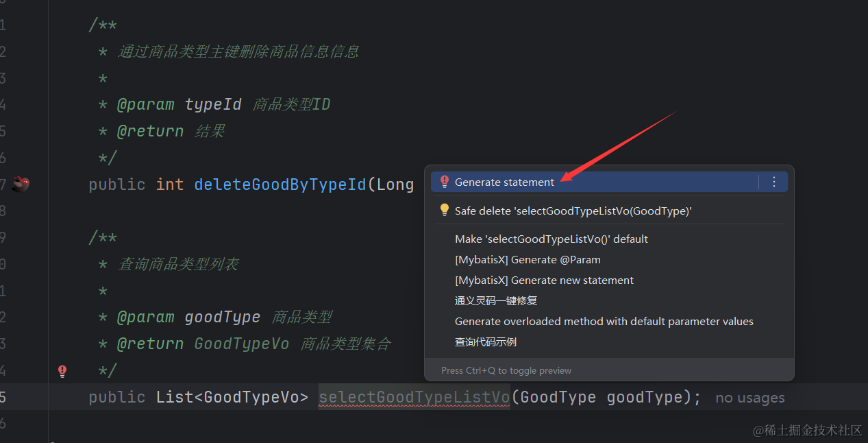Click the MybatisX bird icon in the gutter
Screen dimensions: 868x443
[x=21, y=184]
